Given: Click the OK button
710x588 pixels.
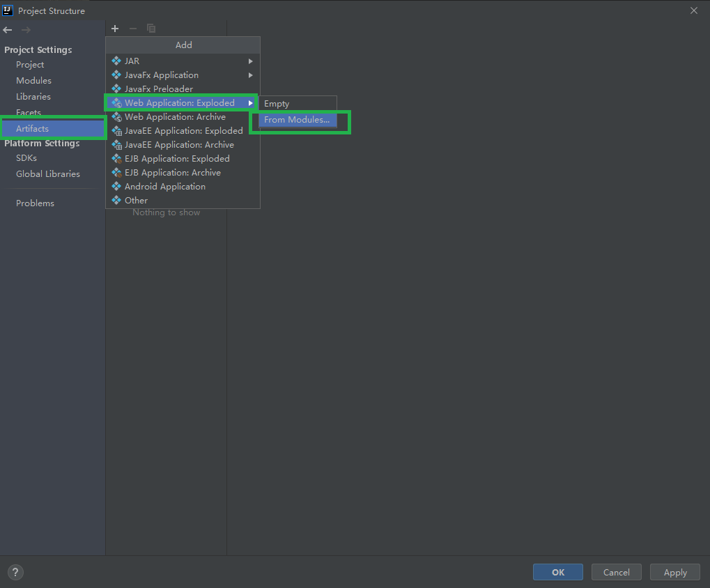Looking at the screenshot, I should coord(558,572).
